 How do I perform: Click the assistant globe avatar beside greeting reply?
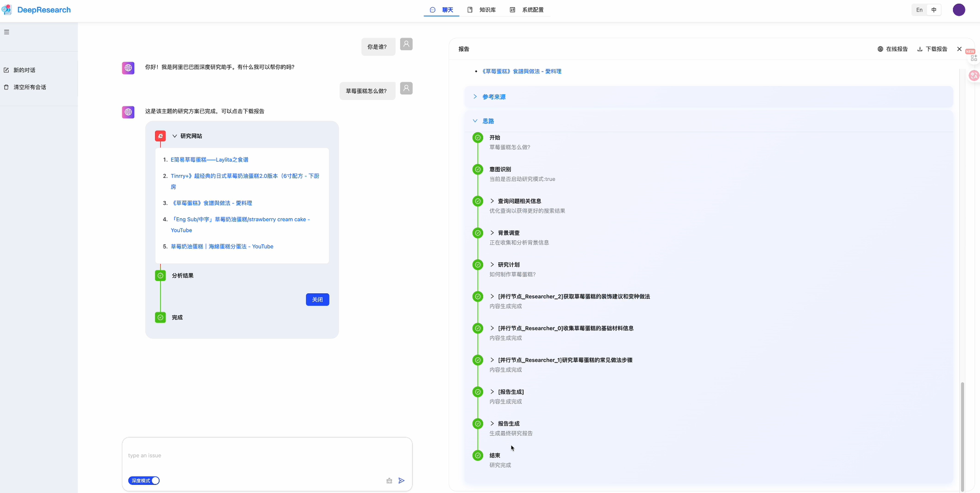tap(128, 68)
